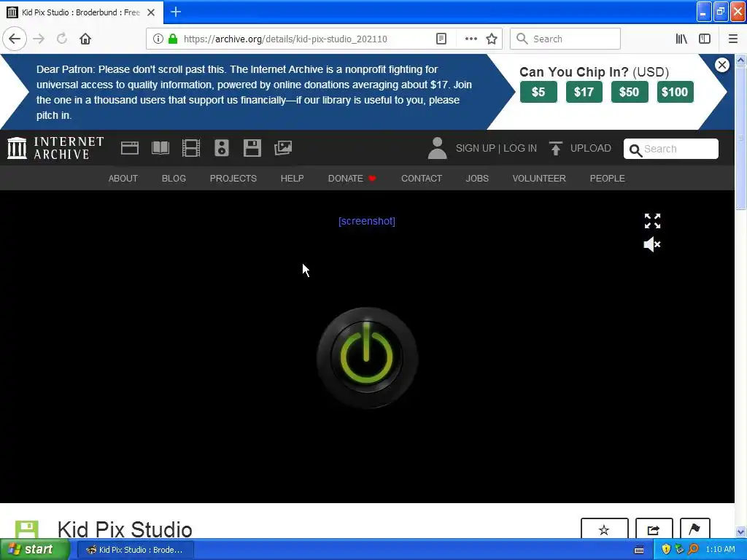747x560 pixels.
Task: Show site information icon in address bar
Action: coord(158,39)
